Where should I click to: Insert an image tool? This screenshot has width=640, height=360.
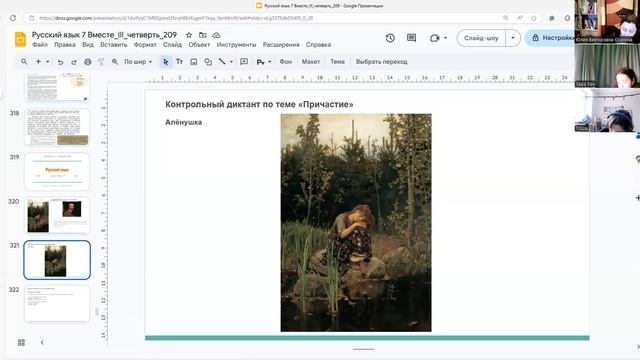click(193, 62)
